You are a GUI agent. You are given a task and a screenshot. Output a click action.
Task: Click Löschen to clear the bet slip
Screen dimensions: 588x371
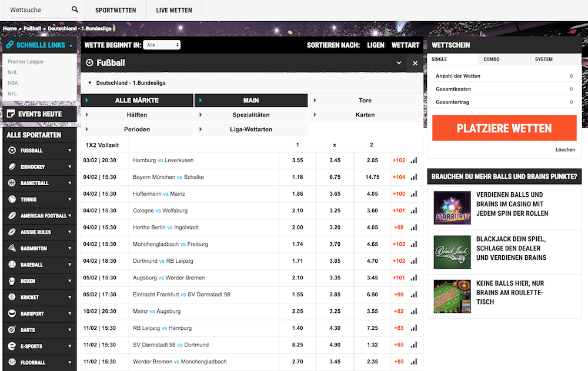[565, 150]
